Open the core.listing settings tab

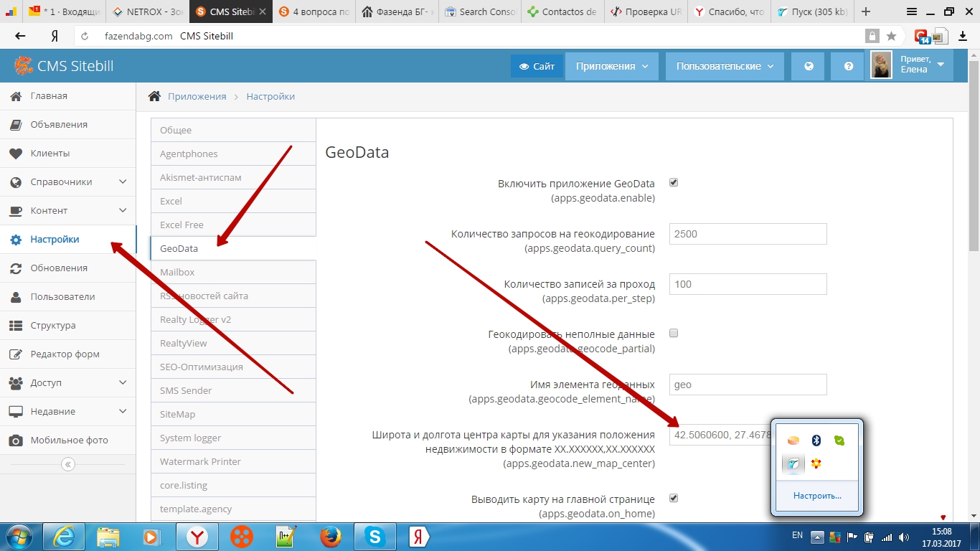point(233,485)
